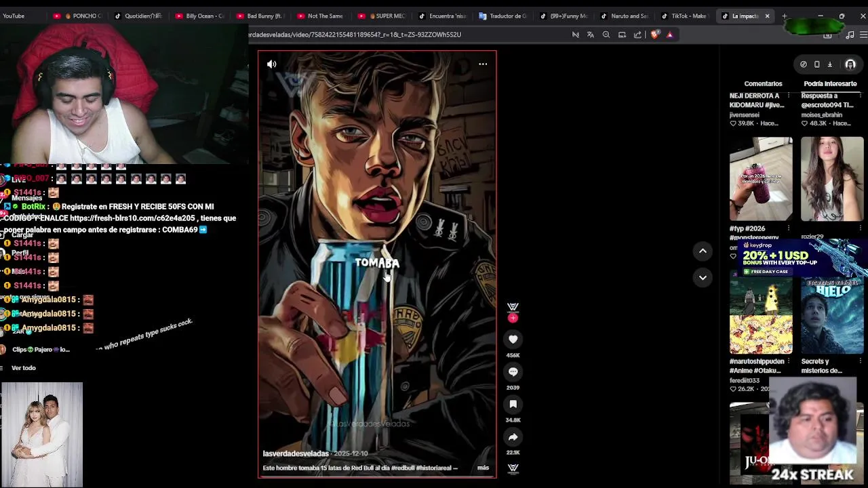The image size is (868, 488).
Task: Click the translate page icon in the address bar
Action: 591,35
